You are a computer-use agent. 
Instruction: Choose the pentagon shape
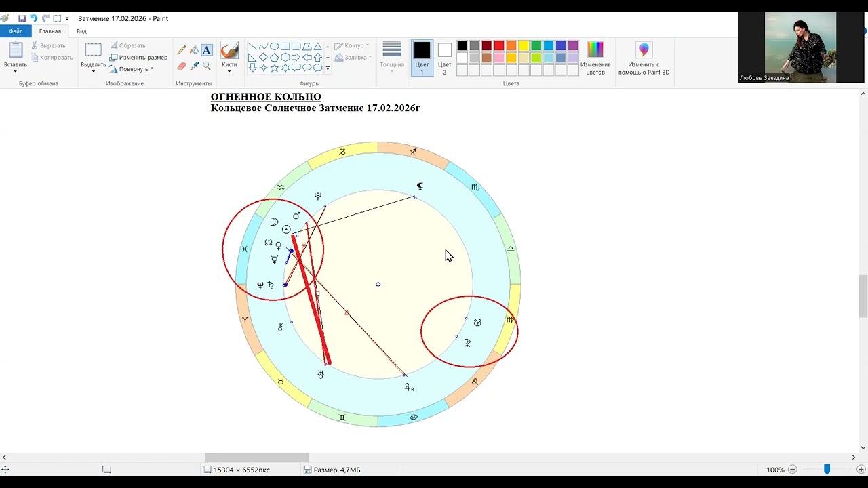[x=274, y=58]
